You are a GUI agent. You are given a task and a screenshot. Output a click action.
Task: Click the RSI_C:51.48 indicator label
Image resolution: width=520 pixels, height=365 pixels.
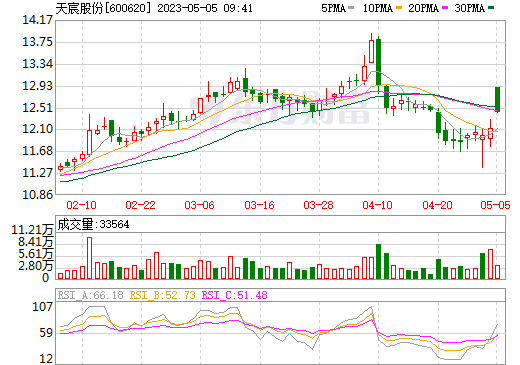click(235, 295)
